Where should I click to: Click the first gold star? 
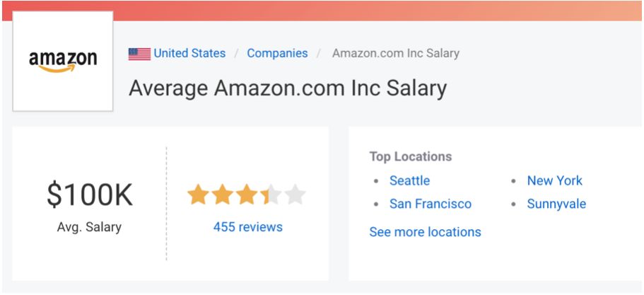point(198,195)
